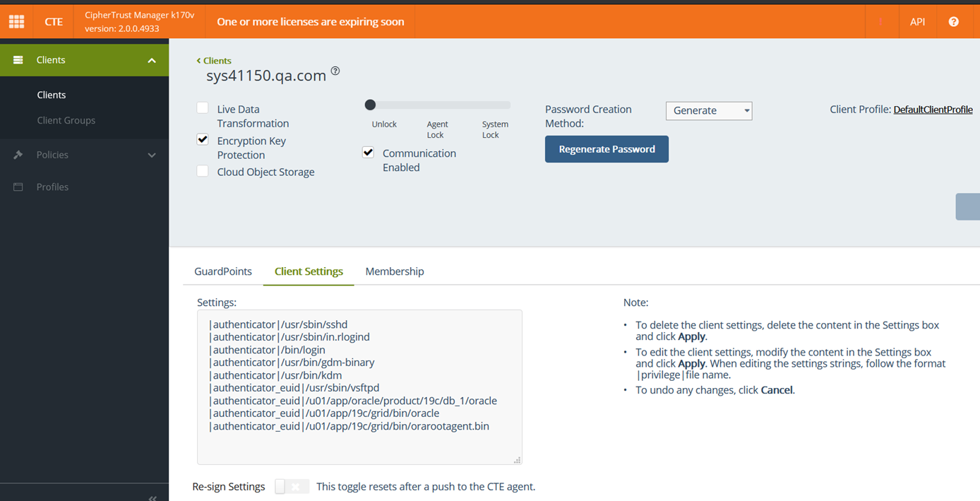
Task: Click the help question mark icon in header
Action: [x=953, y=21]
